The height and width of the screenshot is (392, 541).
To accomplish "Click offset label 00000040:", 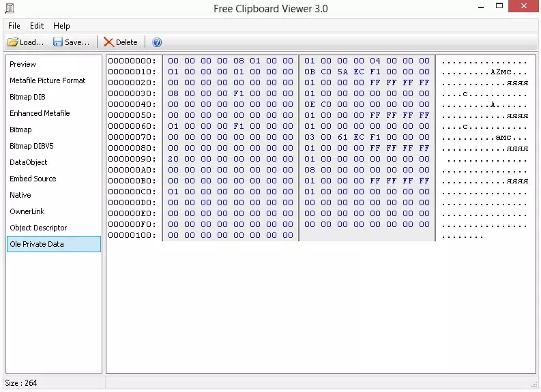I will click(x=132, y=104).
